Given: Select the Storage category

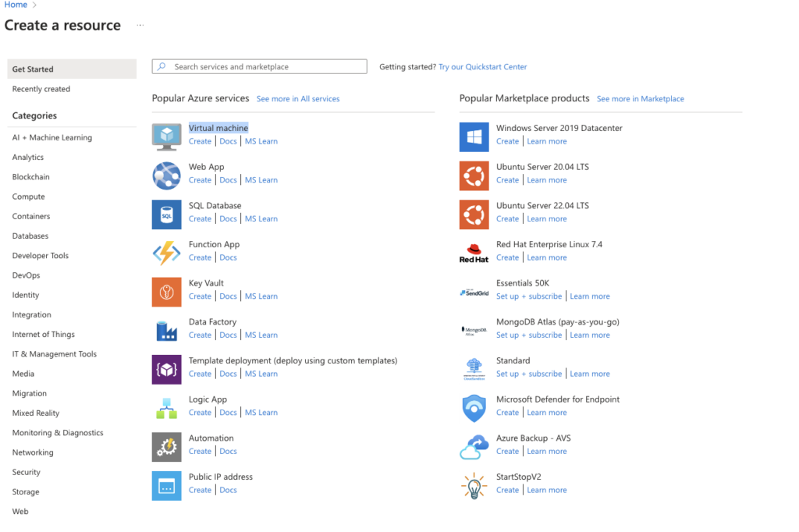Looking at the screenshot, I should 26,491.
